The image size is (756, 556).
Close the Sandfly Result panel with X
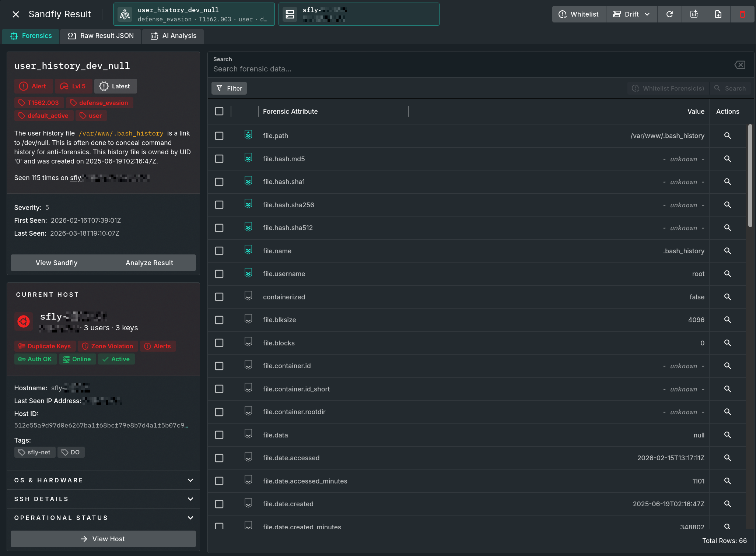click(x=15, y=14)
